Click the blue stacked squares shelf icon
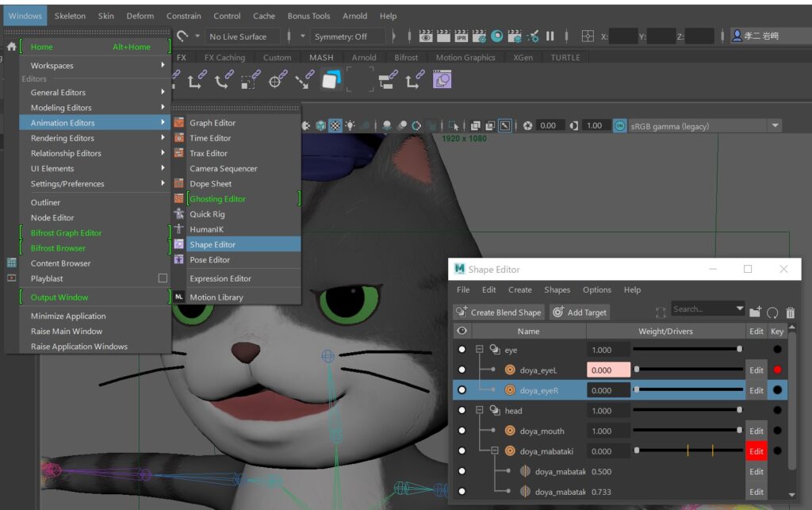Viewport: 812px width, 510px height. (x=331, y=80)
